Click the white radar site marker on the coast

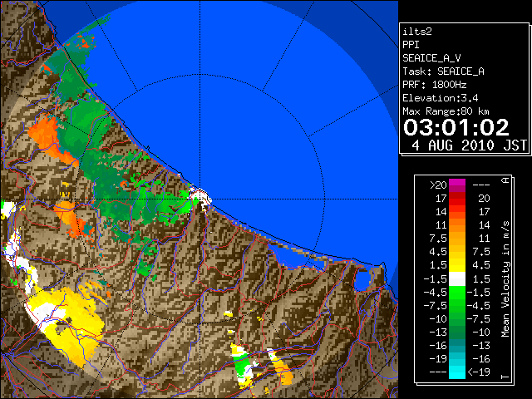[200, 198]
